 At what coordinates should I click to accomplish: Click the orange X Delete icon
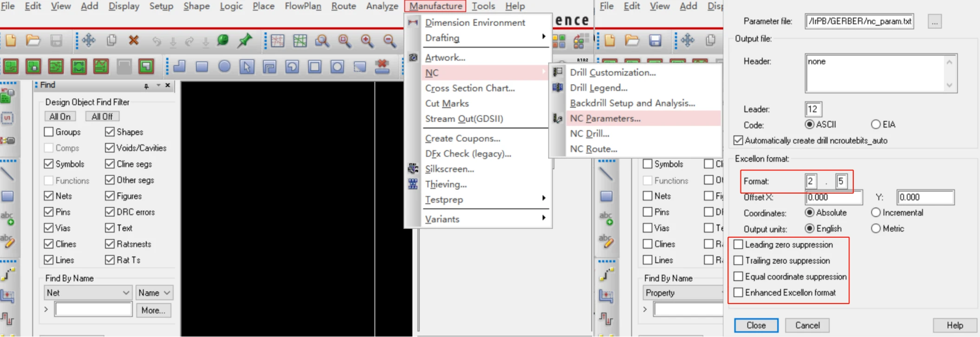(x=134, y=41)
